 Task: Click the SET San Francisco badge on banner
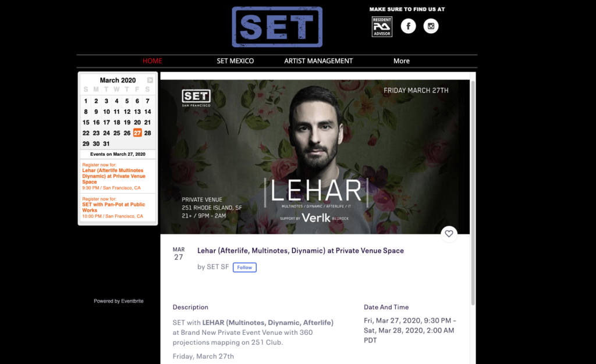[196, 98]
